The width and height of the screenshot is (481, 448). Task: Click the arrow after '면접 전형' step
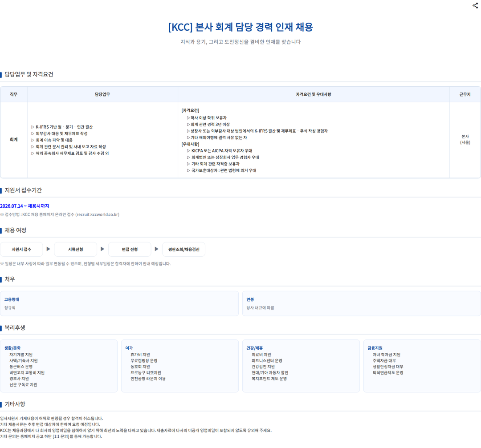coord(156,249)
